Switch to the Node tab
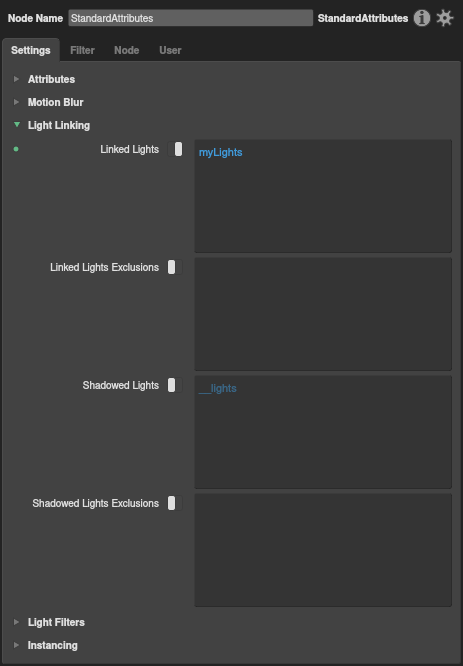 tap(127, 50)
